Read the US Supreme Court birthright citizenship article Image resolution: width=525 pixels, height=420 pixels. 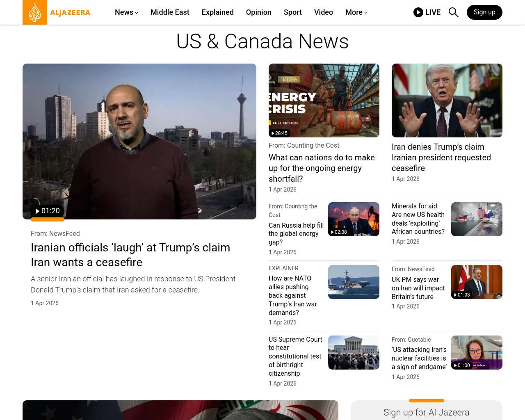pyautogui.click(x=295, y=356)
